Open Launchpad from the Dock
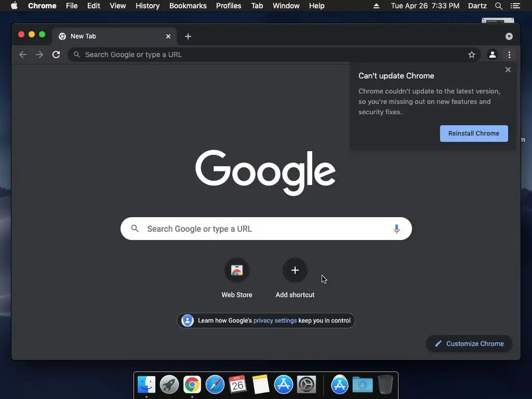This screenshot has height=399, width=532. point(169,385)
